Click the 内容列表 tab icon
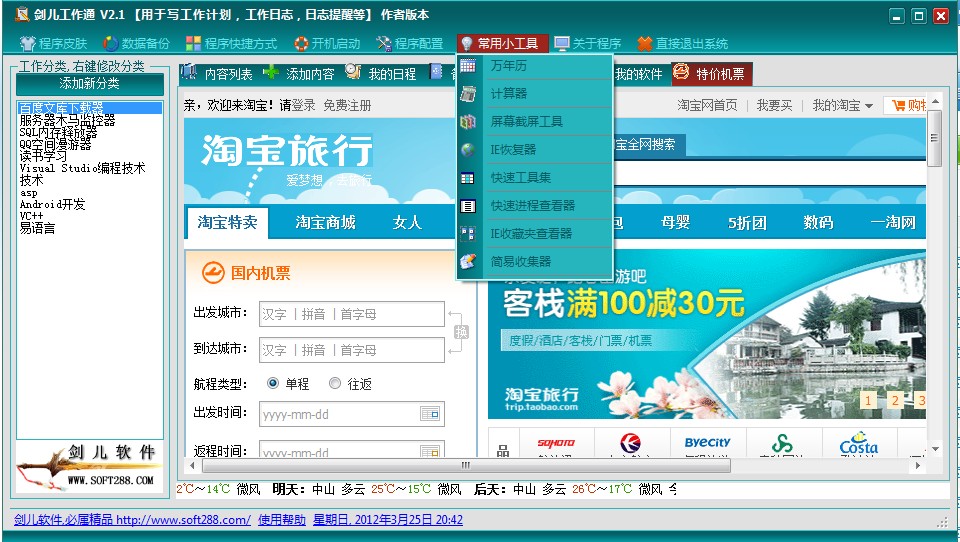This screenshot has height=542, width=960. pos(189,73)
